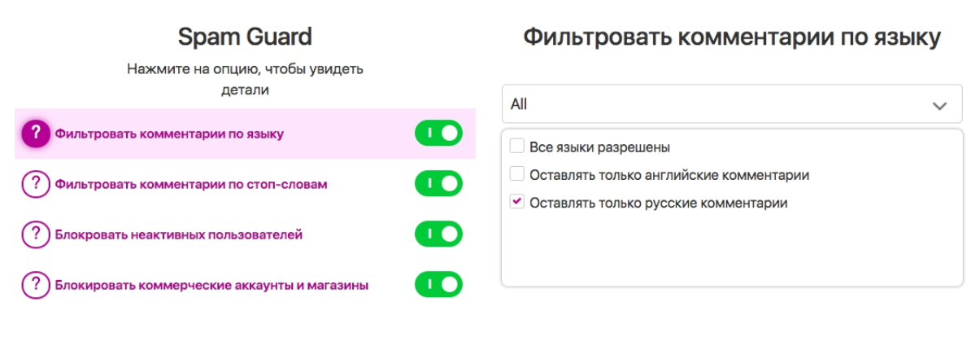
Task: Open help icon for blocking inactive users
Action: click(35, 234)
